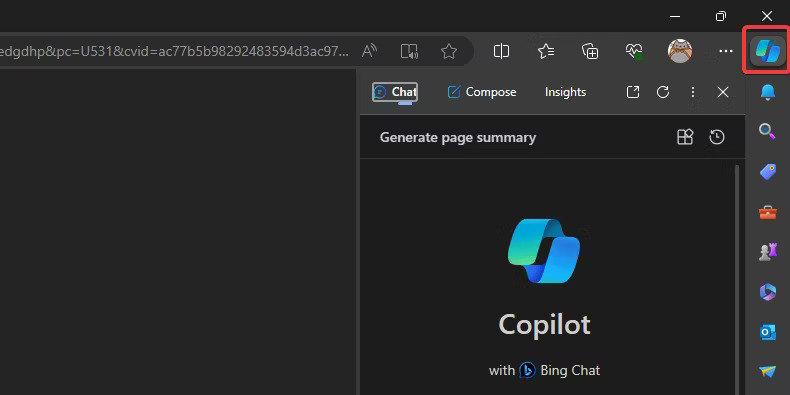Toggle Split screen toolbar icon

pos(501,51)
